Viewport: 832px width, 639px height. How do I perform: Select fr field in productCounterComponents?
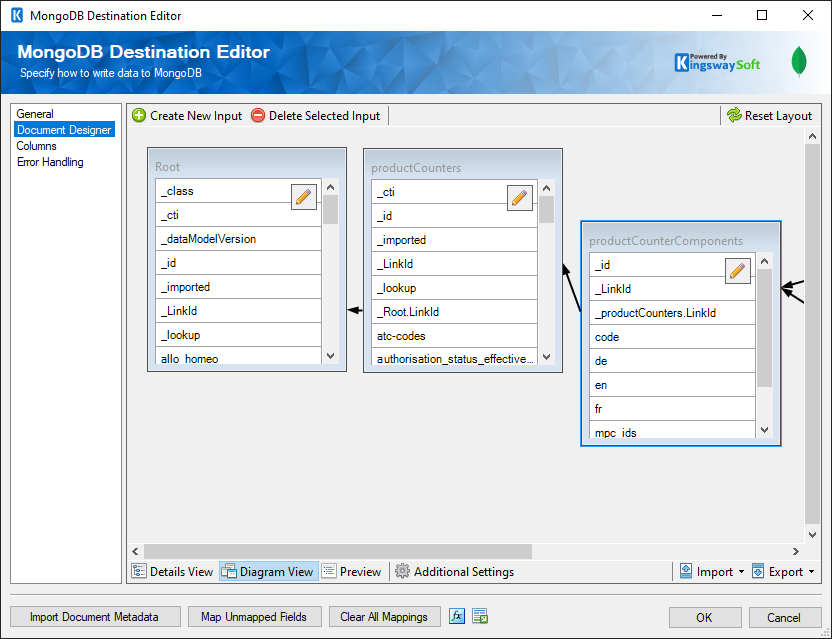[x=672, y=409]
